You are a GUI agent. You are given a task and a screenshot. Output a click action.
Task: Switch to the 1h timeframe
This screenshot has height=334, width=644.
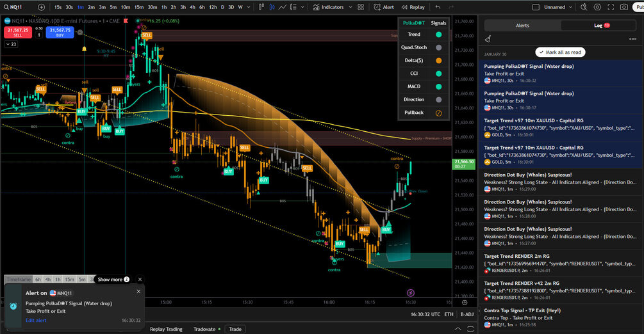[x=164, y=7]
